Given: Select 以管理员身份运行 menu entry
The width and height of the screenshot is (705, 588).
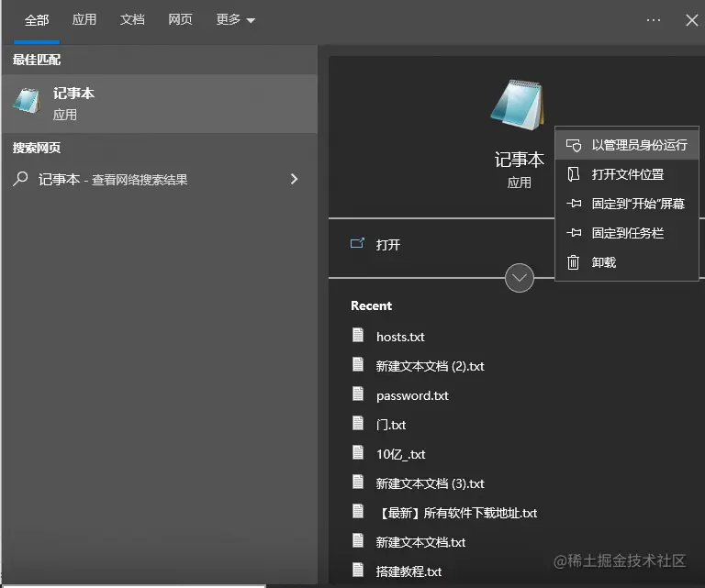Looking at the screenshot, I should (x=627, y=145).
